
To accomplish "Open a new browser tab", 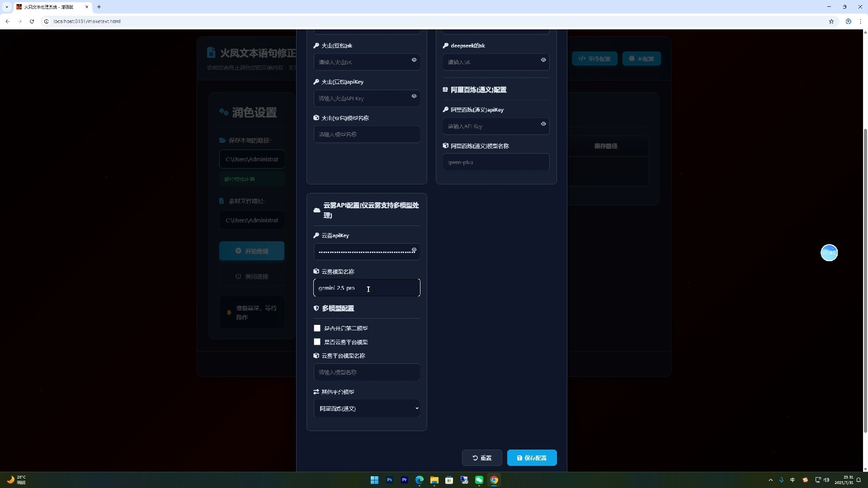I will pyautogui.click(x=99, y=7).
